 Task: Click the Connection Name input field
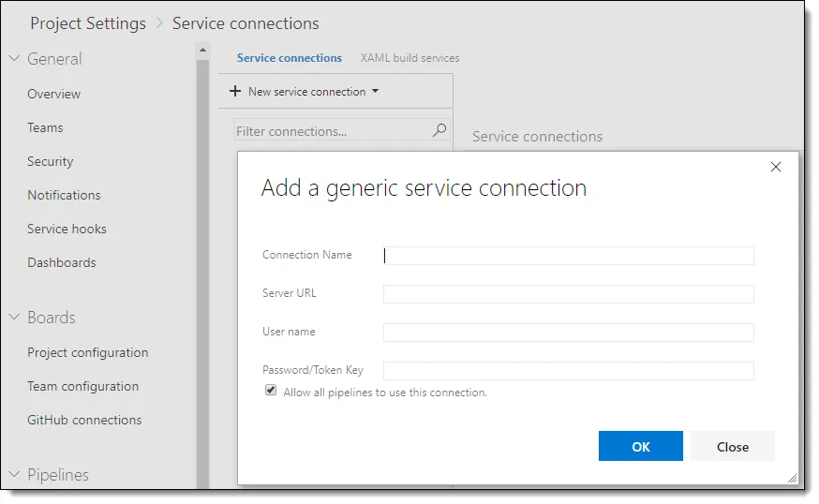click(568, 256)
